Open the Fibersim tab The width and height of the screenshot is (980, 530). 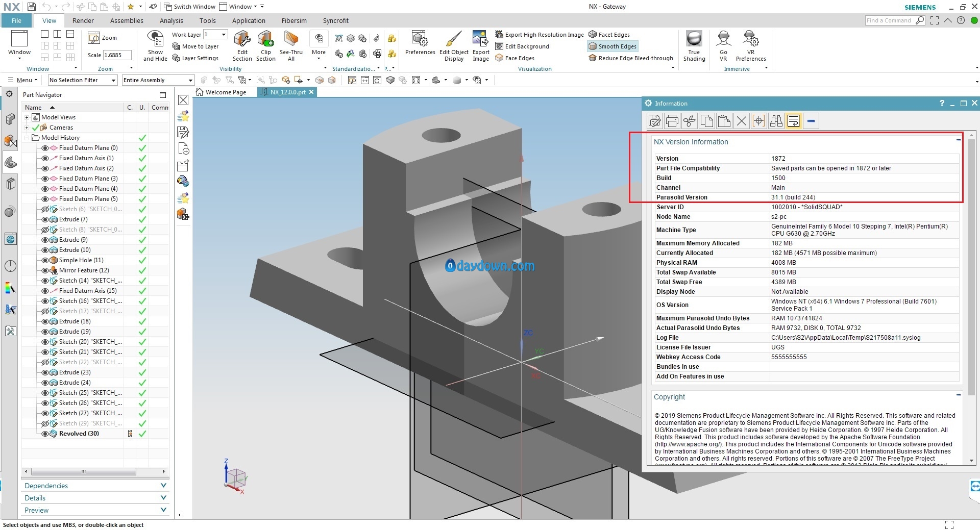(294, 20)
